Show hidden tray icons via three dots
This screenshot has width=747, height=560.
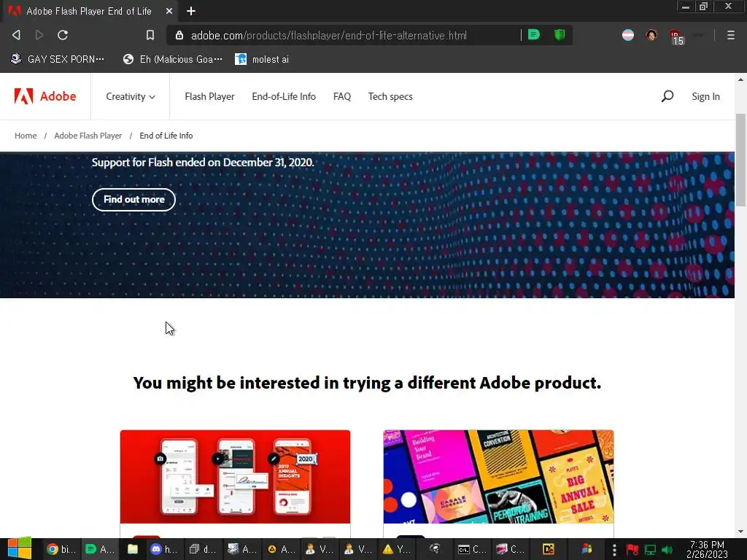614,550
